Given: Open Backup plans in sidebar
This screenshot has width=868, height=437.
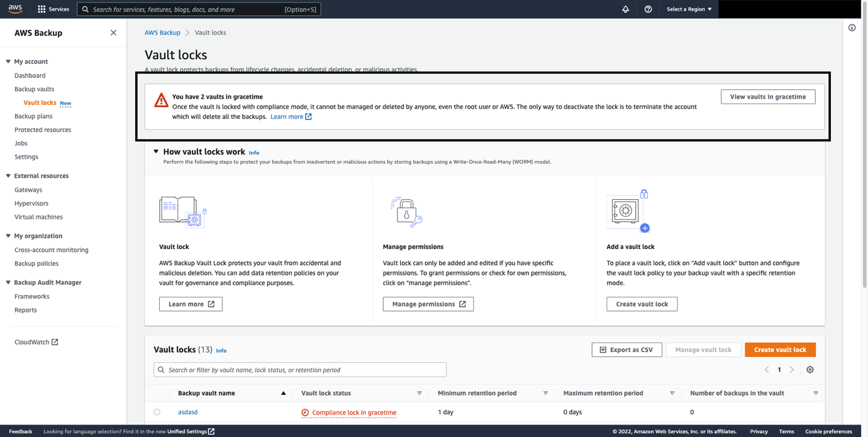Looking at the screenshot, I should click(33, 116).
